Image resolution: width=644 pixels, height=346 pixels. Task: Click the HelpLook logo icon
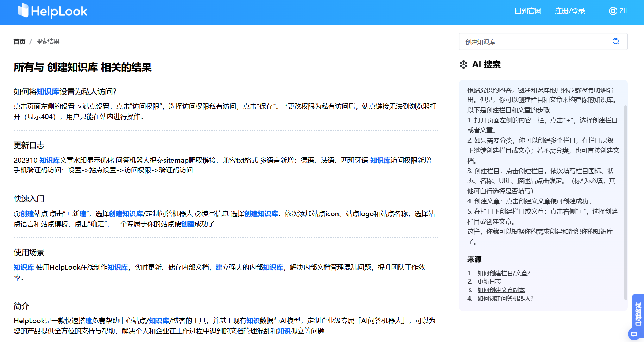(x=23, y=11)
